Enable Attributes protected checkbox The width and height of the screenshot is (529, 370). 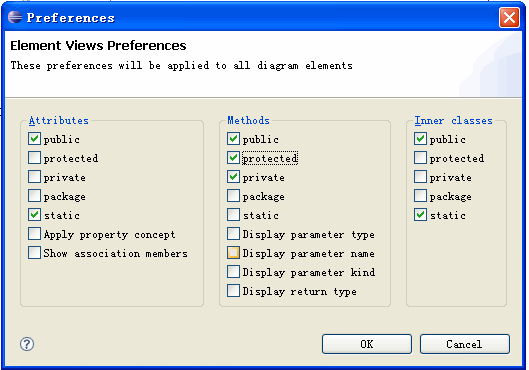[34, 158]
